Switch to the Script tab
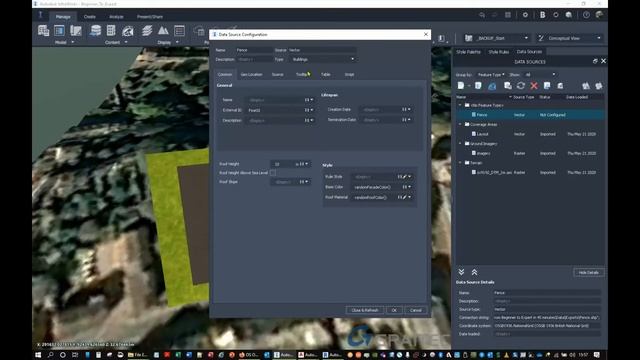Screen dimensions: 640x360 pyautogui.click(x=349, y=75)
